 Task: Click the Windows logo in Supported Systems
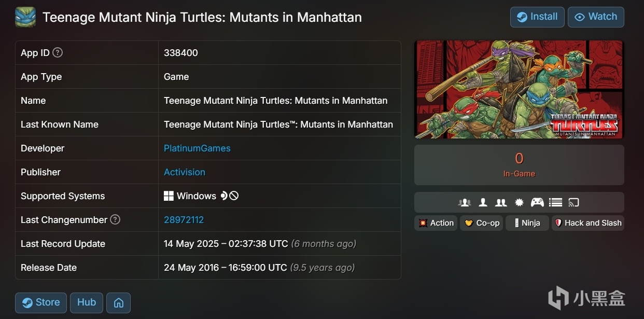click(x=169, y=196)
